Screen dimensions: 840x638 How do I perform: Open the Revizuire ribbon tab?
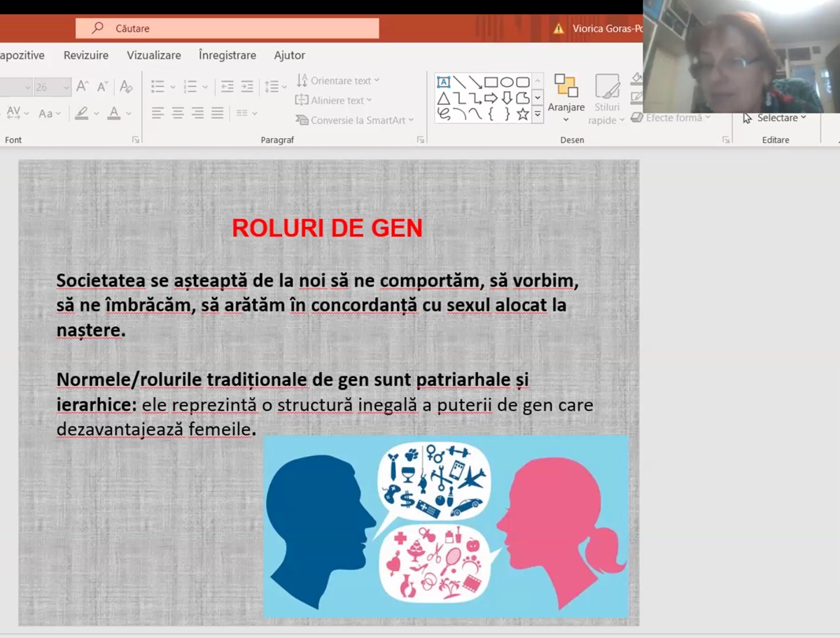coord(86,55)
